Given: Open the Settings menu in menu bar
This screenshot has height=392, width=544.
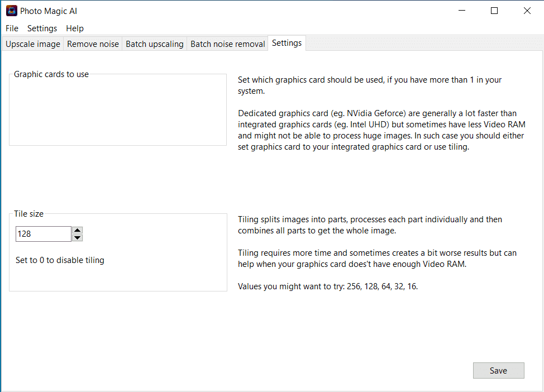Looking at the screenshot, I should tap(42, 28).
